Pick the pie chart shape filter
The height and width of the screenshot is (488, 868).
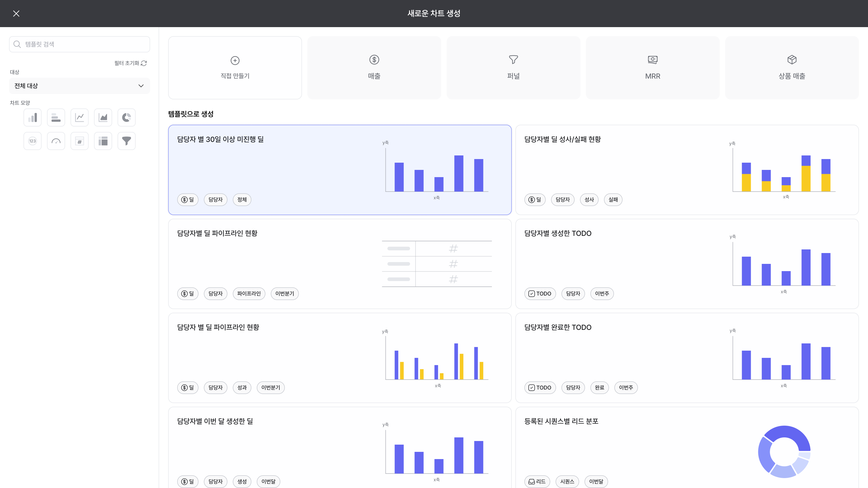click(x=126, y=117)
